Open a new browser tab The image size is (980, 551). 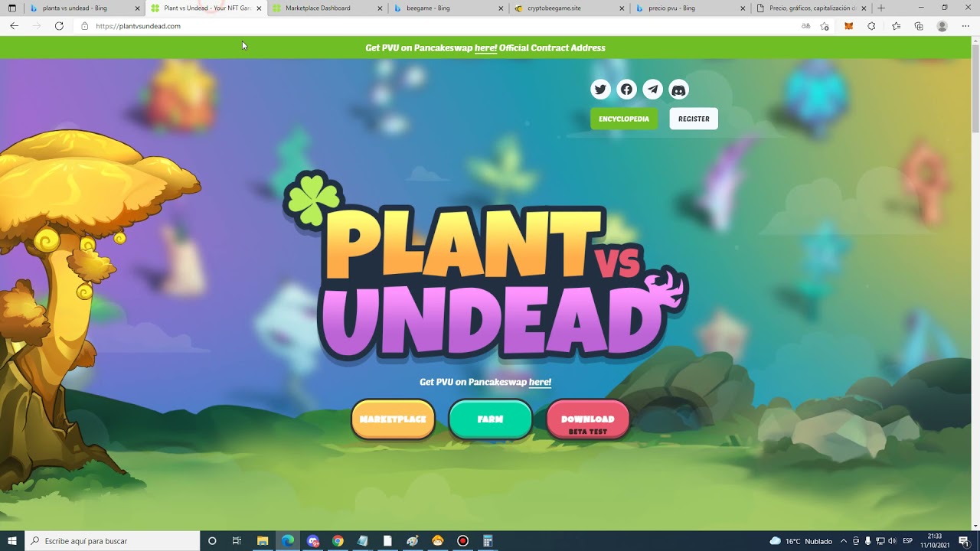(881, 8)
